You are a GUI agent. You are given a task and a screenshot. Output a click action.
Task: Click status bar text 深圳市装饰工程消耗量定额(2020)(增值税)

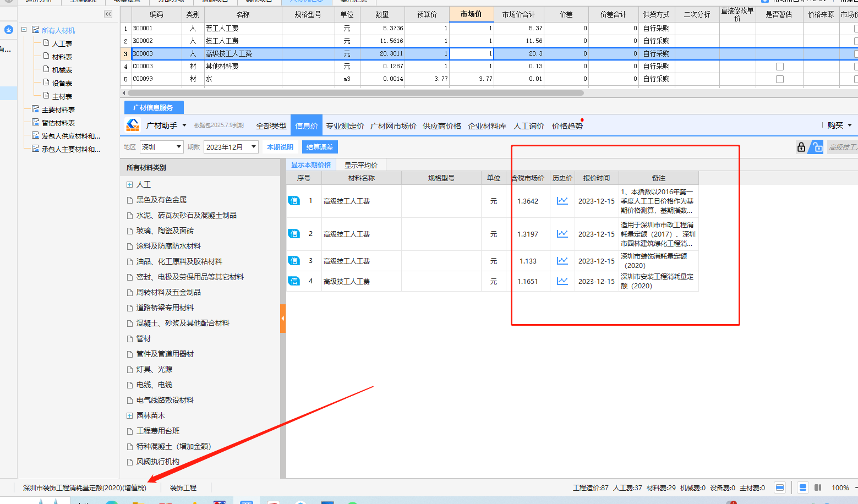click(x=85, y=487)
